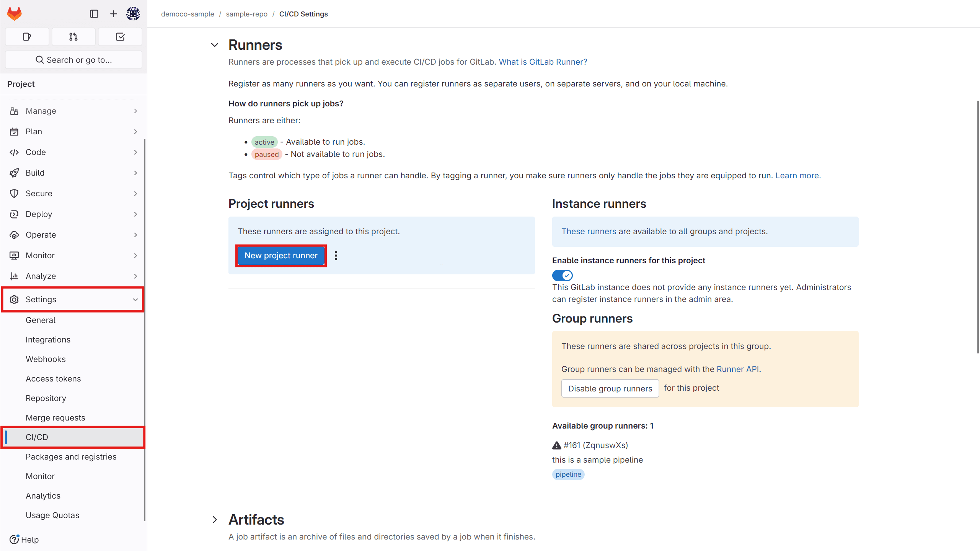Expand the Analyze sidebar section

coord(73,276)
